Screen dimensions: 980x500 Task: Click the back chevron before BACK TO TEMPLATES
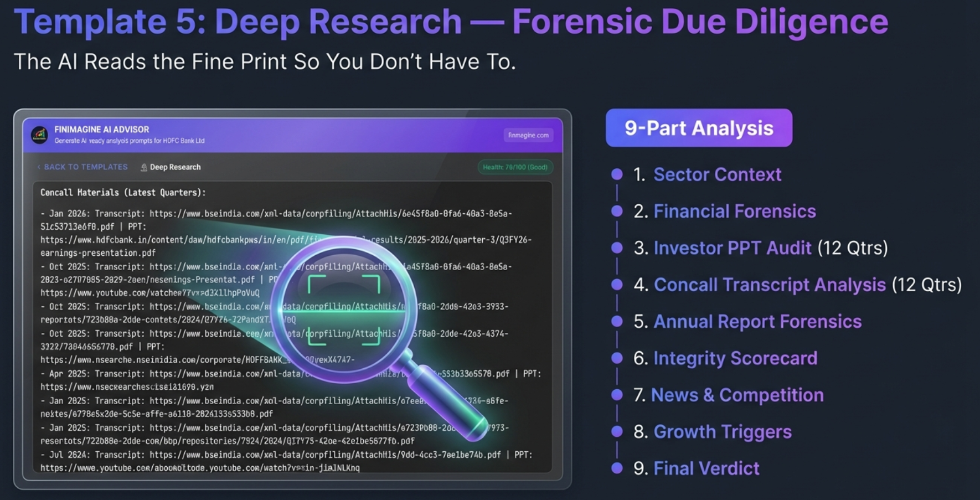click(x=38, y=167)
